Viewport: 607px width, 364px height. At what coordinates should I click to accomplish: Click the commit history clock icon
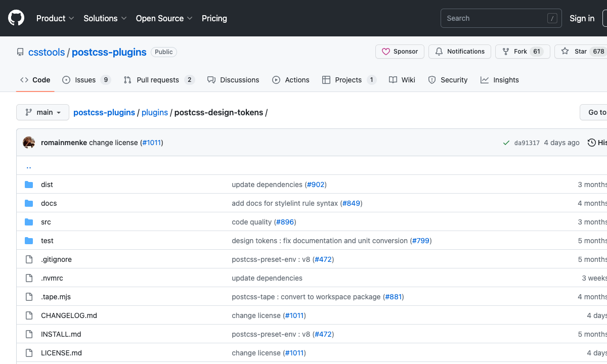click(x=592, y=142)
